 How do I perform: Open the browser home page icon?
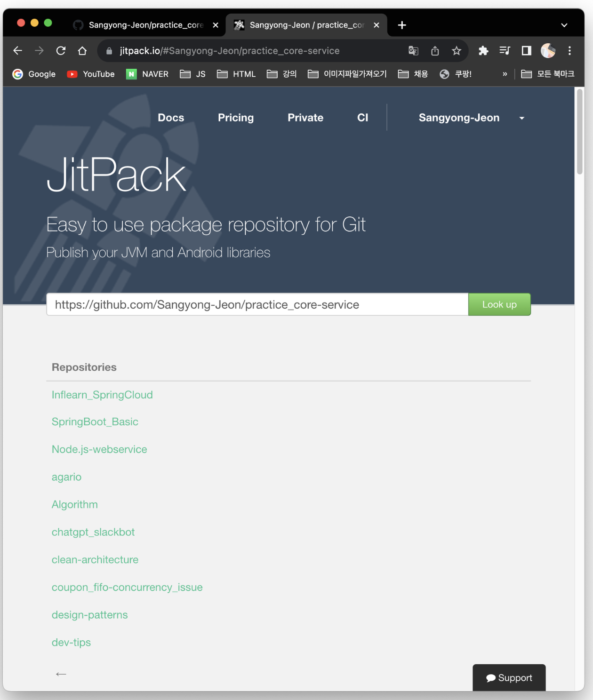[82, 51]
